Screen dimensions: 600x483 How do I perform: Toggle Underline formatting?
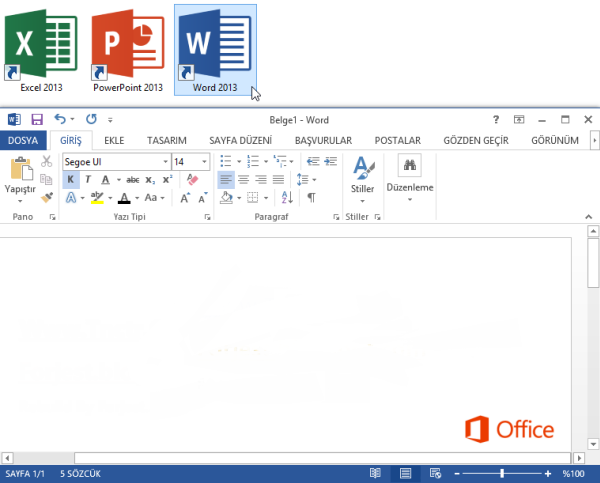click(x=106, y=179)
